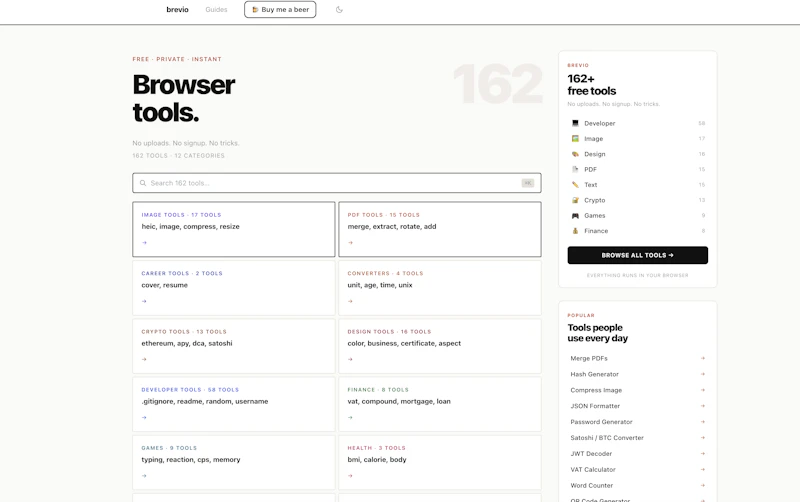Select Image in sidebar category list
The image size is (800, 502).
coord(638,138)
